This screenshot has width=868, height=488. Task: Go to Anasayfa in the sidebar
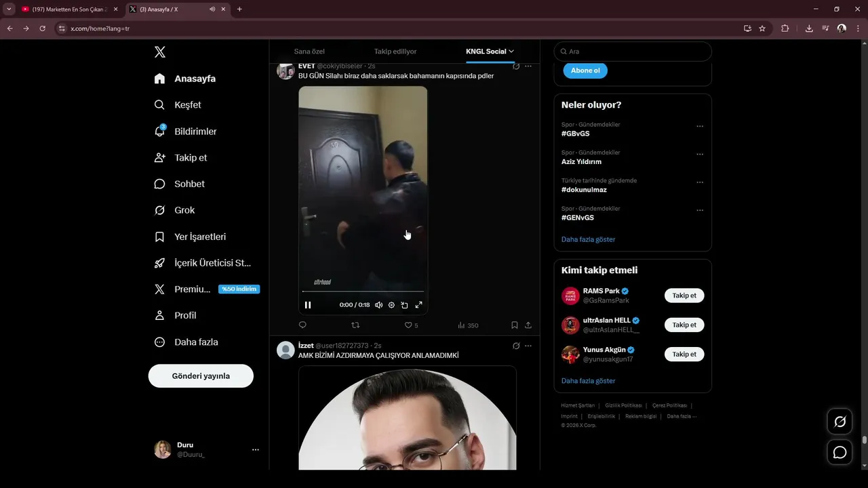tap(185, 79)
